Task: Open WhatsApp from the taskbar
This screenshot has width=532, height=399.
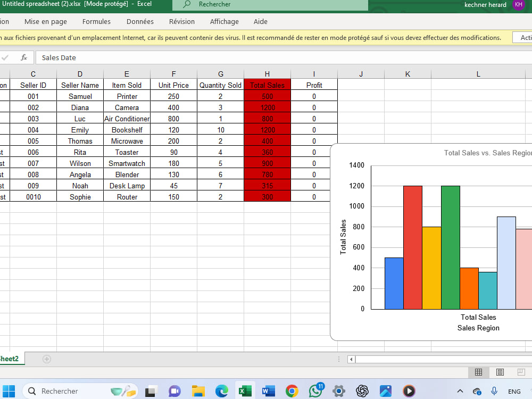Action: (316, 390)
